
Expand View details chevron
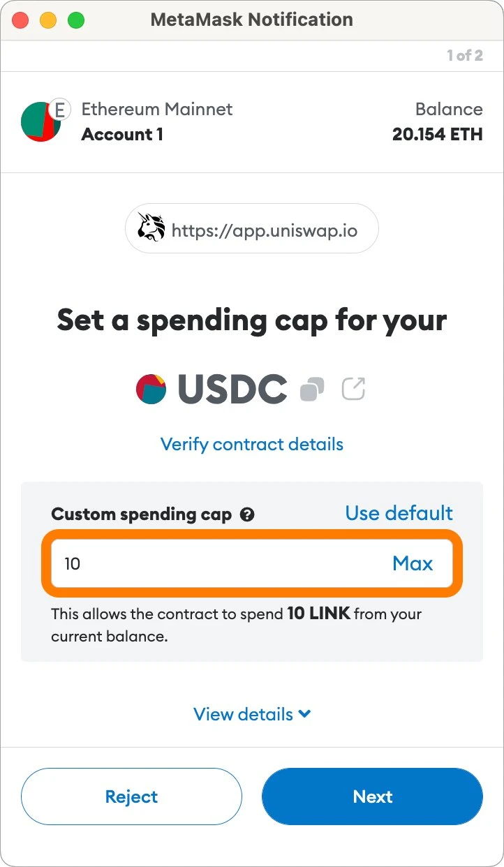point(304,714)
